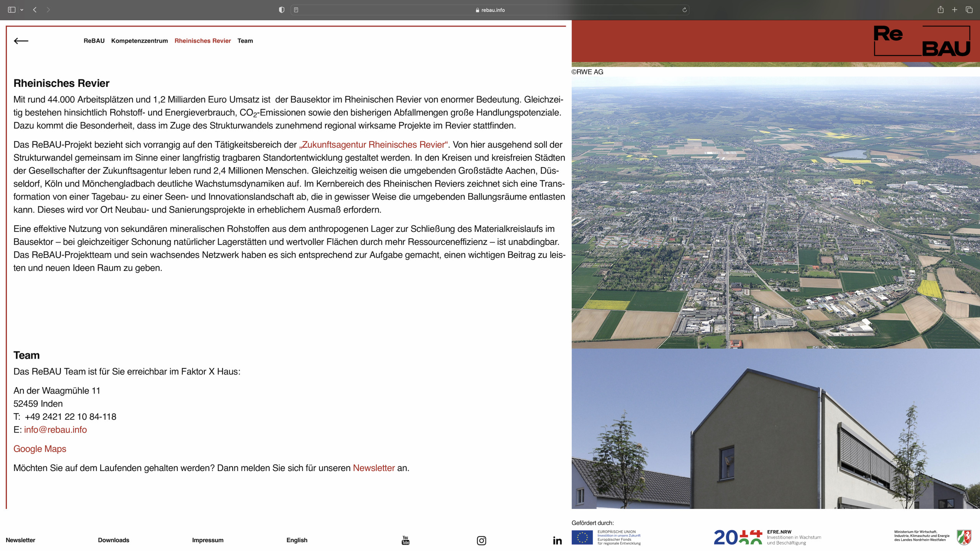The image size is (980, 551).
Task: Open the sidebar options dropdown chevron
Action: click(x=22, y=10)
